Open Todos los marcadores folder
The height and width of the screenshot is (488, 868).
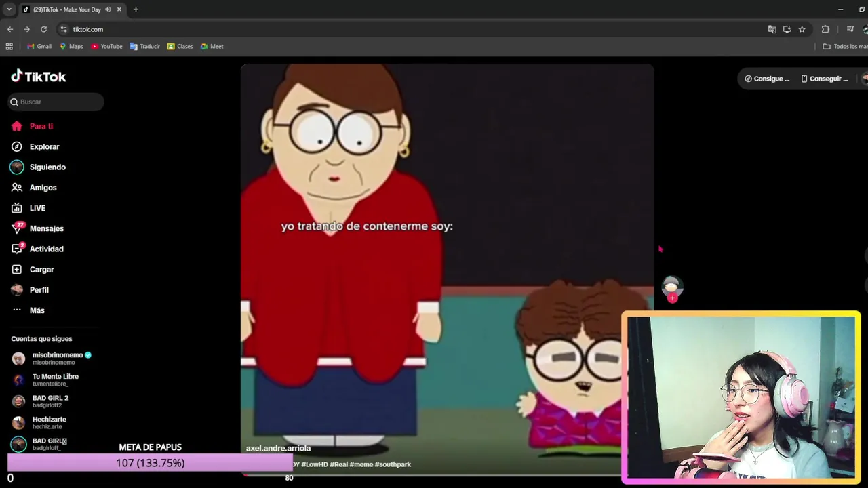(x=845, y=47)
